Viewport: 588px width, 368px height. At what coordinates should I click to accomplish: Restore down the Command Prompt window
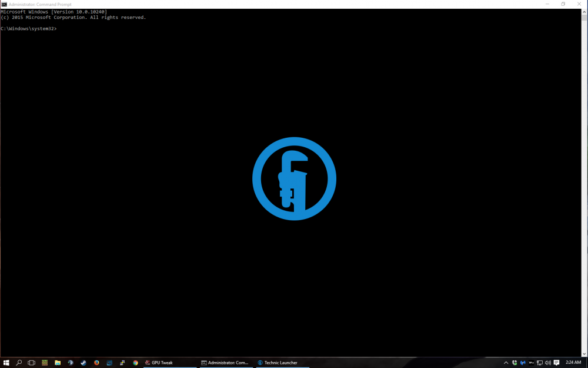pos(563,4)
